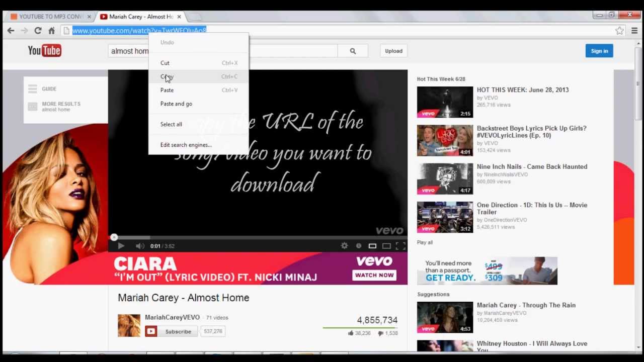Open Nine Inch Nails - Came Back Haunted

coord(532,167)
